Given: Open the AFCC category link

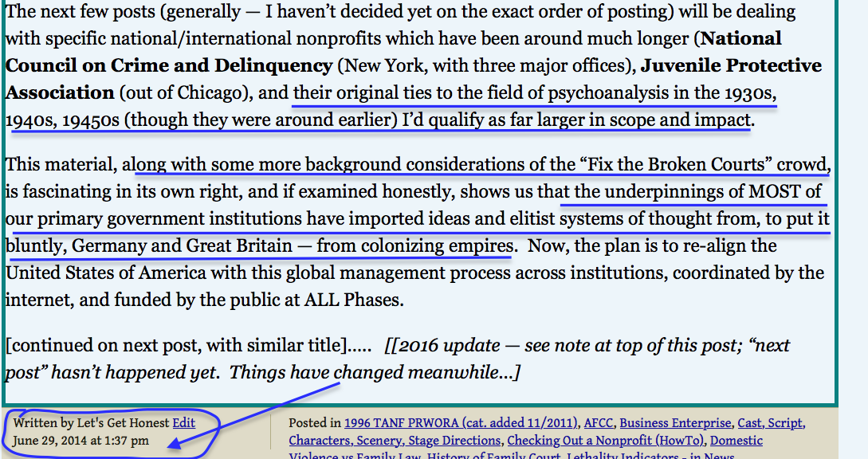Looking at the screenshot, I should click(598, 423).
